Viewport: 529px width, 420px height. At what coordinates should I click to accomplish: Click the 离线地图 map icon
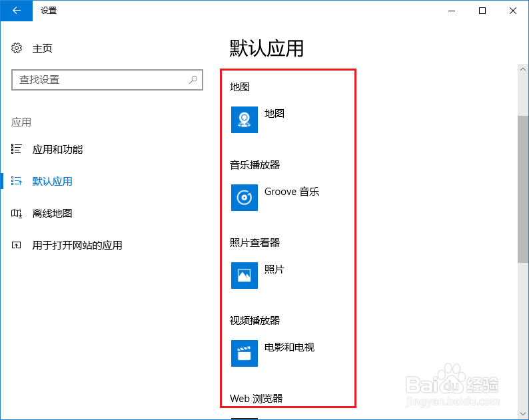point(17,214)
